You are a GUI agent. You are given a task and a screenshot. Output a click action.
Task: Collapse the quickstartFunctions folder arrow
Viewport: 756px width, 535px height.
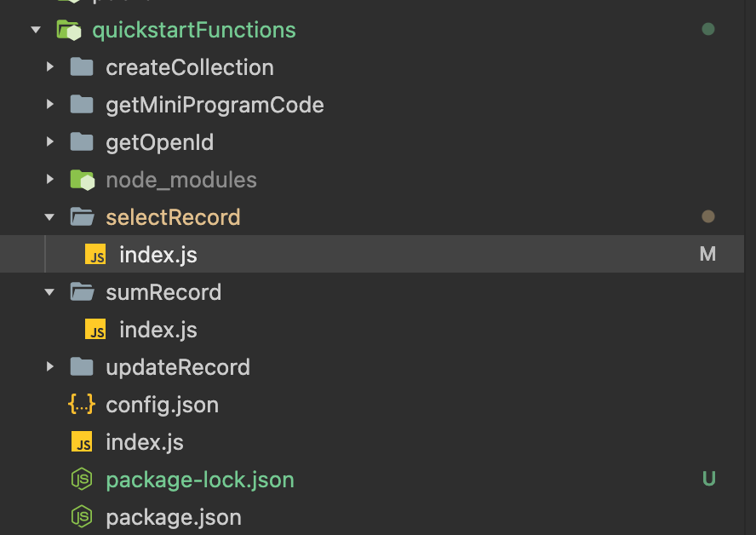pyautogui.click(x=36, y=31)
